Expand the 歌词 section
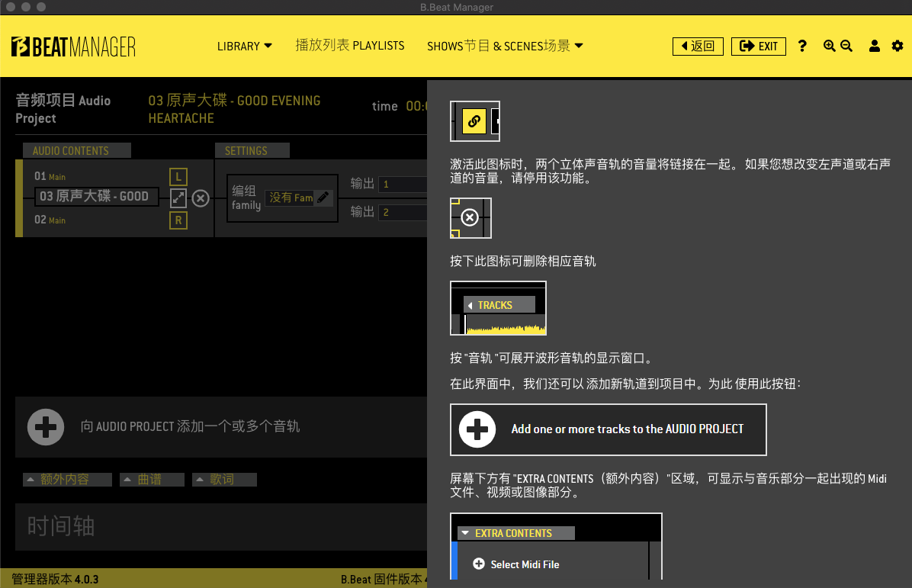Screen dimensions: 912x588 point(224,479)
